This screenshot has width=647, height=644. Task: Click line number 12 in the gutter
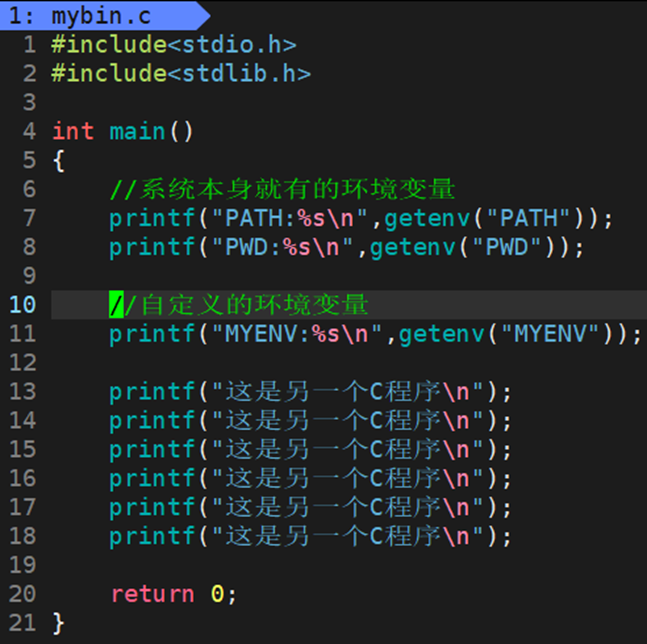(x=23, y=363)
